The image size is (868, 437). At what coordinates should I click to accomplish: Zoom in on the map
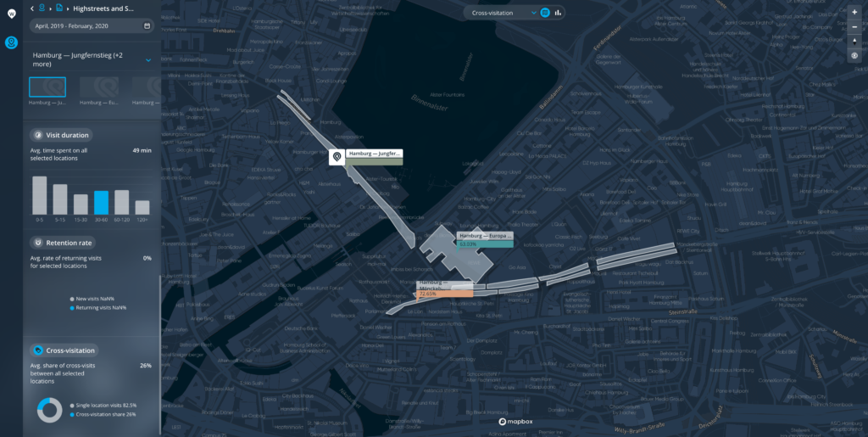854,12
